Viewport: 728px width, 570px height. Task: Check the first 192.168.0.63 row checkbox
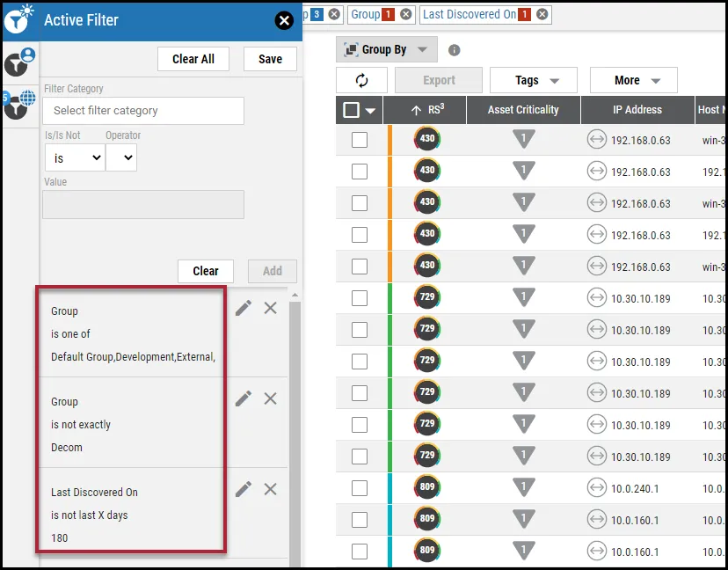(x=360, y=140)
